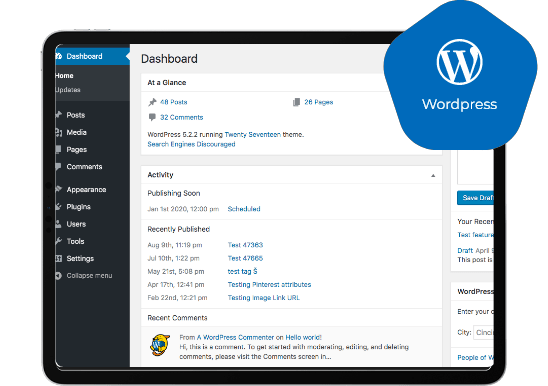Open the Test 47865 post

click(245, 258)
